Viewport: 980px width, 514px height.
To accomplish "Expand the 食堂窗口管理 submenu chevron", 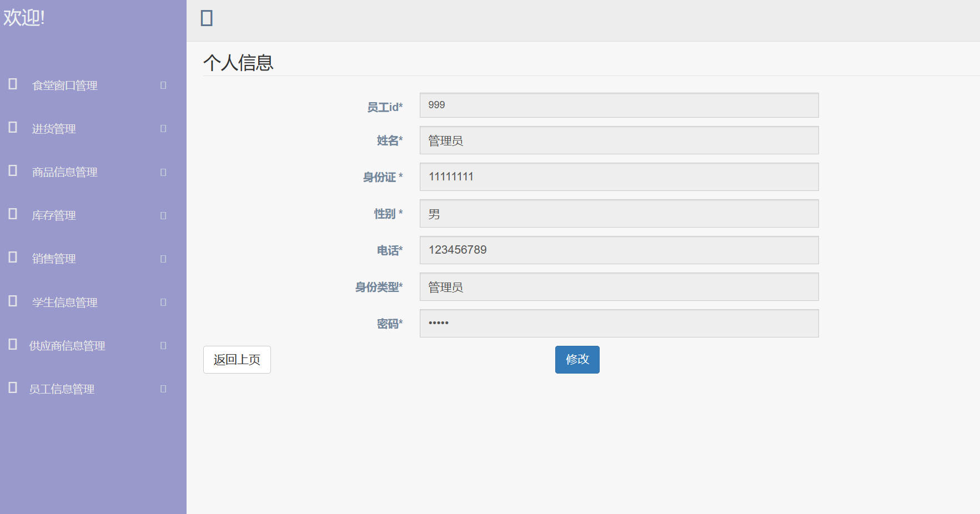I will click(x=163, y=85).
